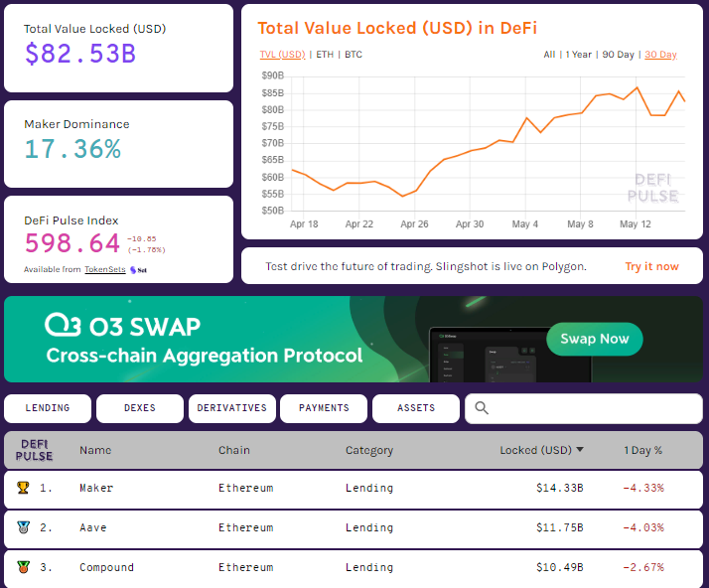This screenshot has height=588, width=709.
Task: Click the DeFi Pulse watermark on chart
Action: pyautogui.click(x=653, y=188)
